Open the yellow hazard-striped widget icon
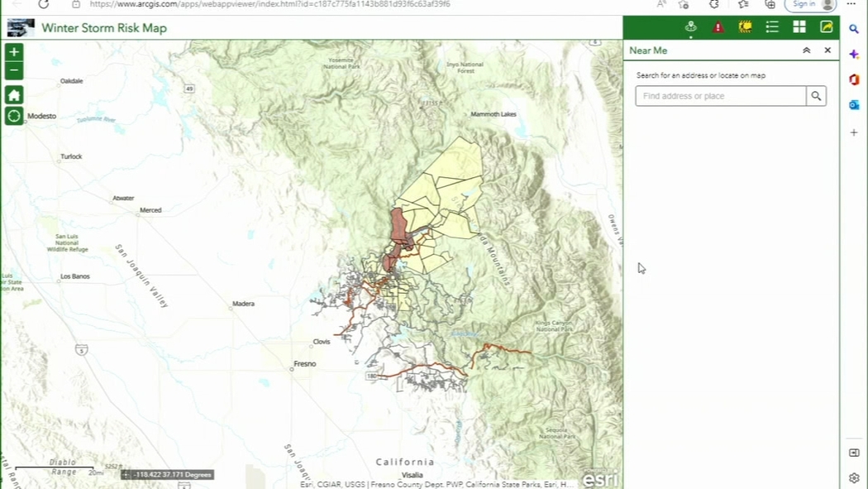Screen dimensions: 868x489 [x=745, y=27]
